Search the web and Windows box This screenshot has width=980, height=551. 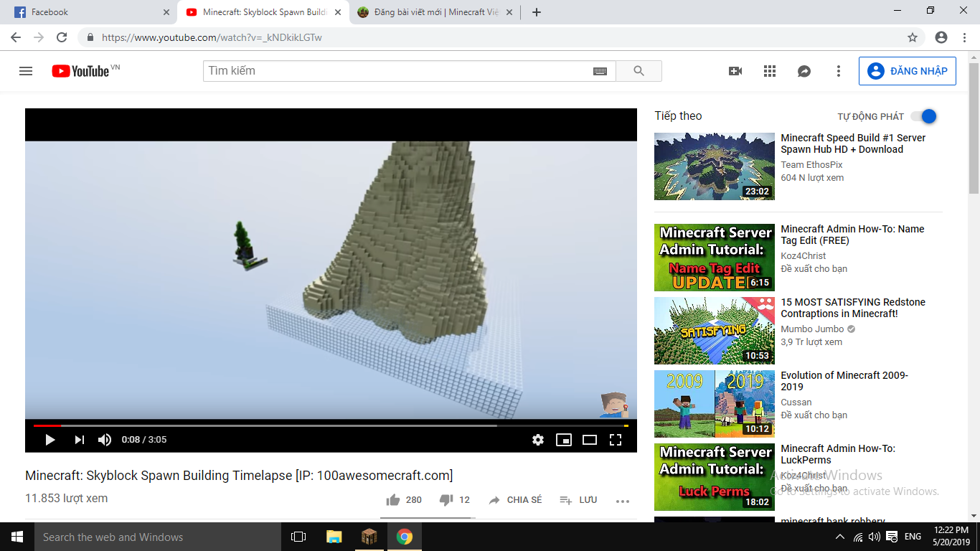click(158, 537)
